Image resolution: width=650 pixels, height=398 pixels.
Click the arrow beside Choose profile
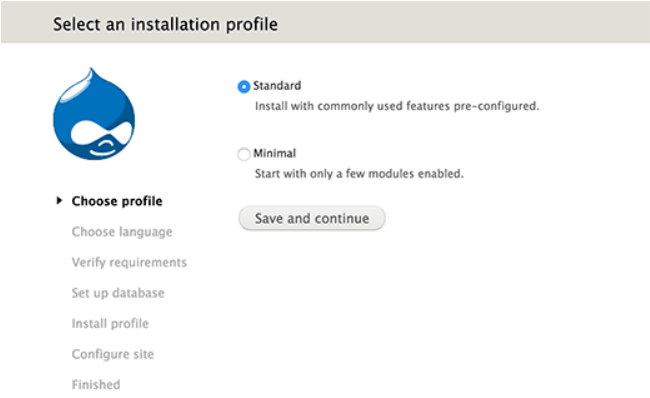59,201
